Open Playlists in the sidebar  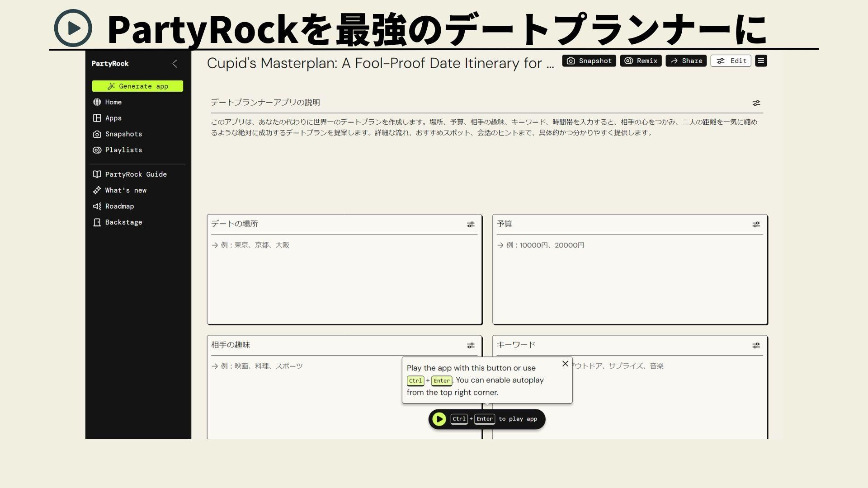pos(123,150)
